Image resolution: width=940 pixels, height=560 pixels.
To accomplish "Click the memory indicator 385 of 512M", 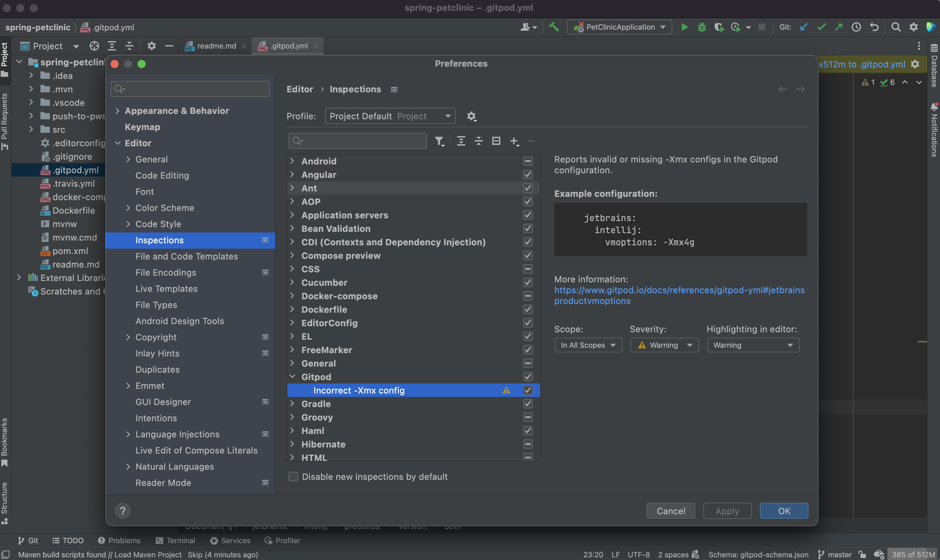I will (x=913, y=554).
